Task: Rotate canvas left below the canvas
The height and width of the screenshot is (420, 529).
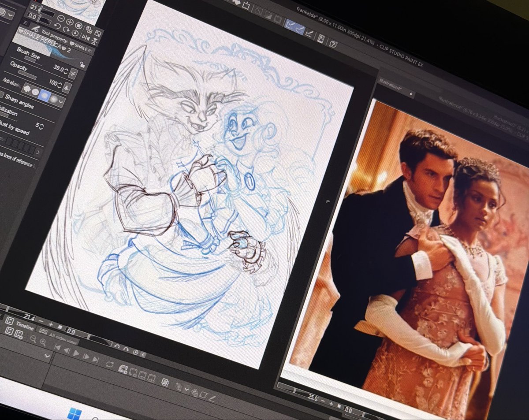Action: pyautogui.click(x=117, y=346)
